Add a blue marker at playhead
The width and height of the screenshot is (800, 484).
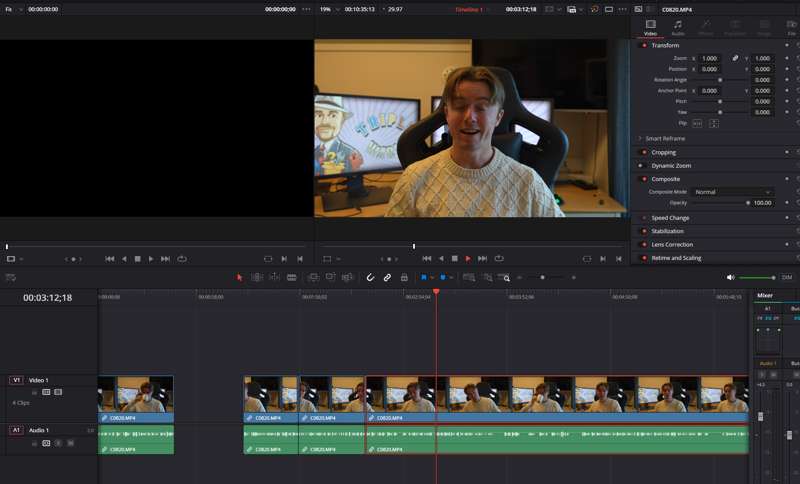pos(443,277)
